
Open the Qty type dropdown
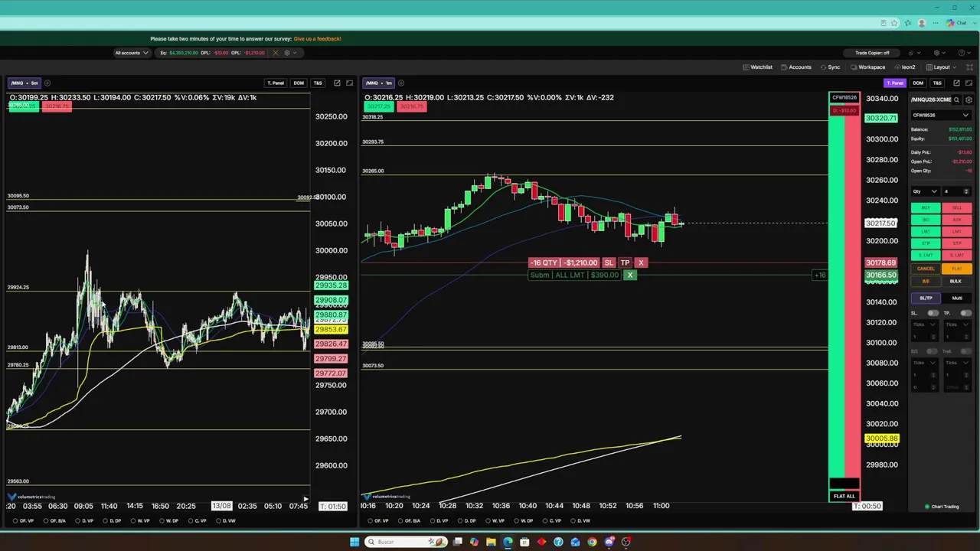[925, 191]
